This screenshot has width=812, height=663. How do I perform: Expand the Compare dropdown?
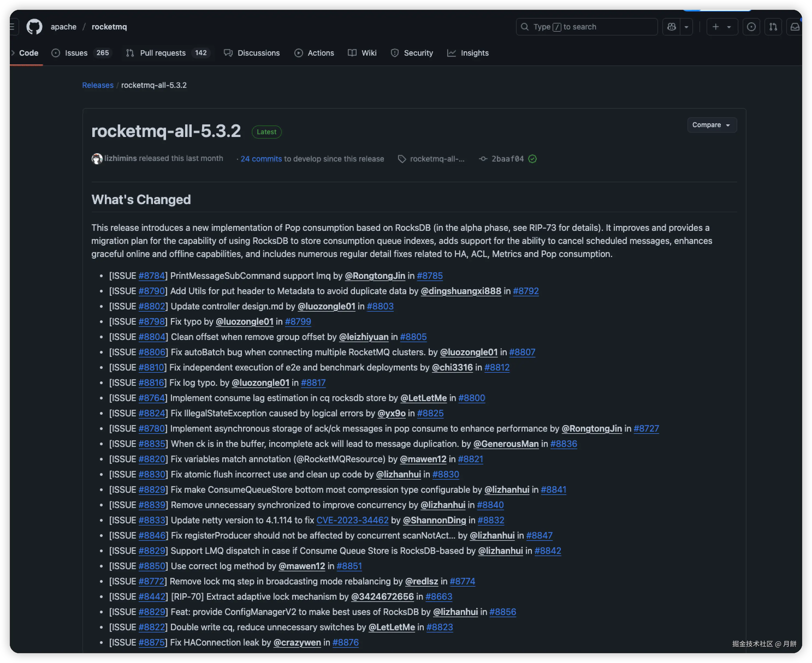[712, 125]
